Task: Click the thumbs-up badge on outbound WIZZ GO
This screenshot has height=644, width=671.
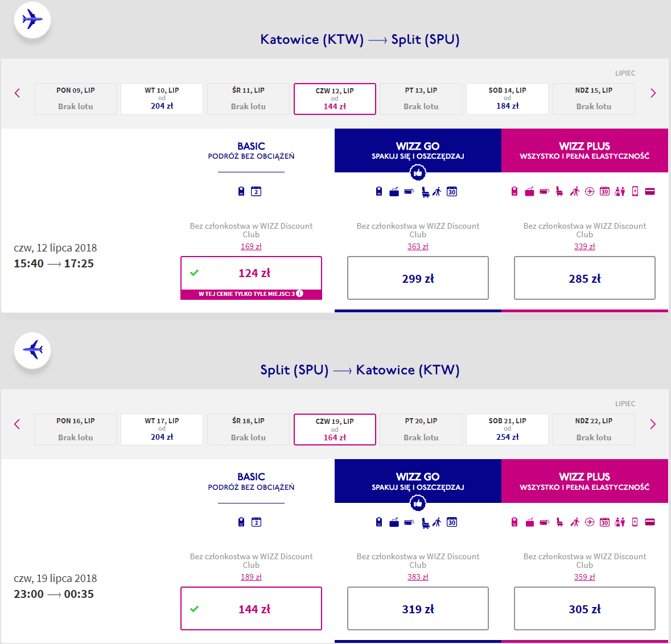Action: (x=418, y=172)
